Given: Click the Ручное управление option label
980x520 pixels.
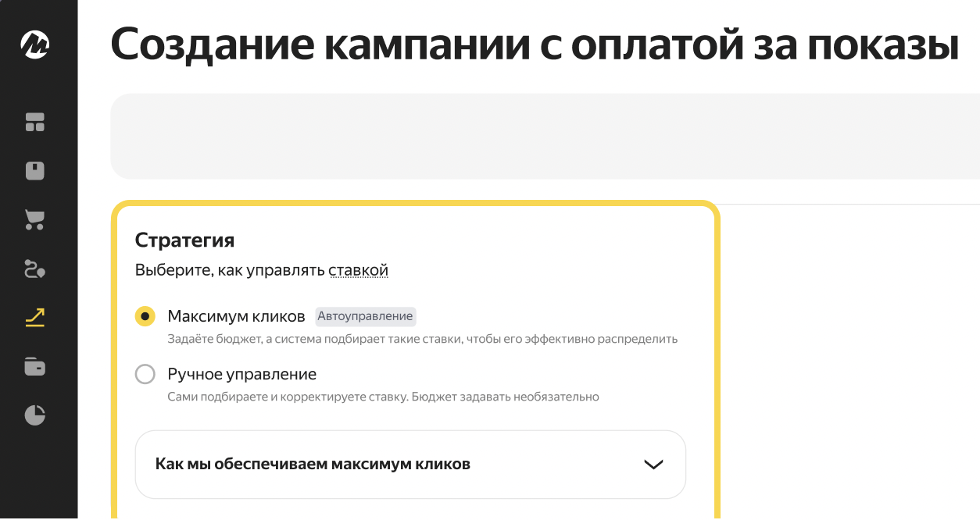Looking at the screenshot, I should [242, 374].
